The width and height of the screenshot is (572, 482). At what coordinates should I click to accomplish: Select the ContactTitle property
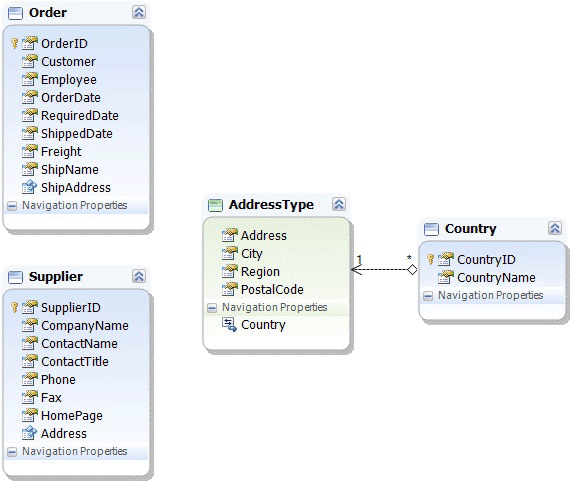tap(75, 362)
